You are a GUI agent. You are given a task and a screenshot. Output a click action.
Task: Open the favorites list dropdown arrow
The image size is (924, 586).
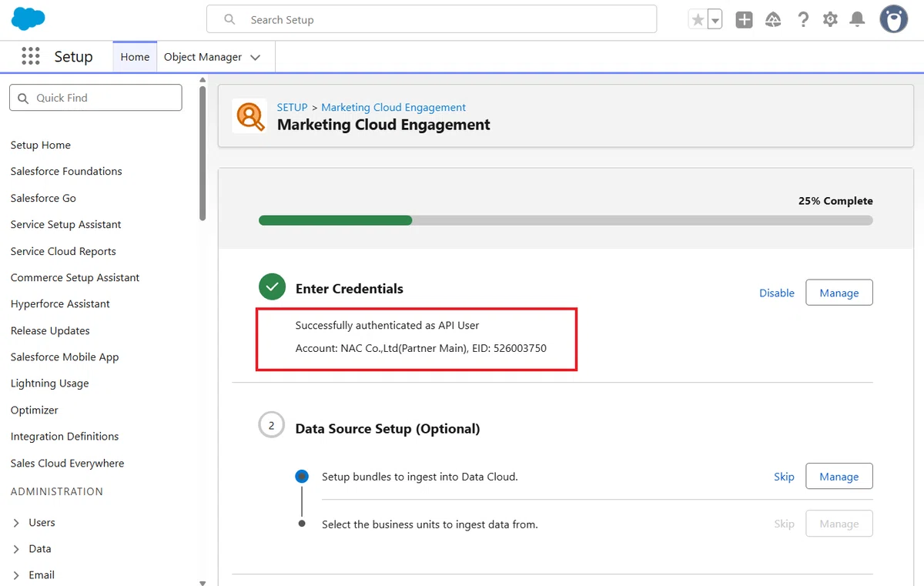715,20
